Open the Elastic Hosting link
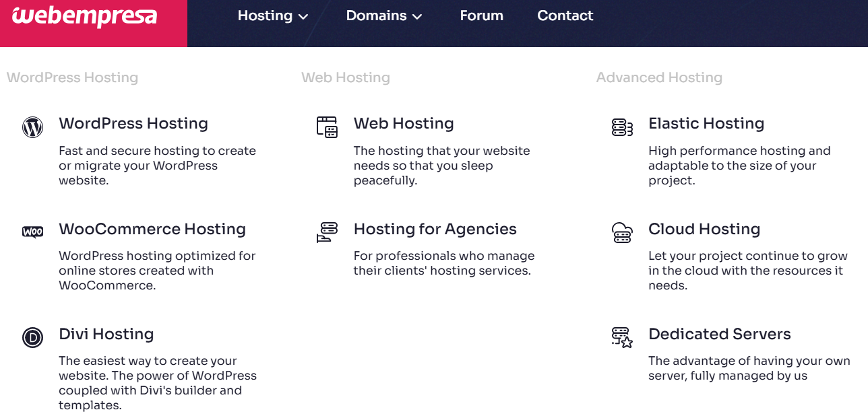This screenshot has width=868, height=416. [x=706, y=123]
